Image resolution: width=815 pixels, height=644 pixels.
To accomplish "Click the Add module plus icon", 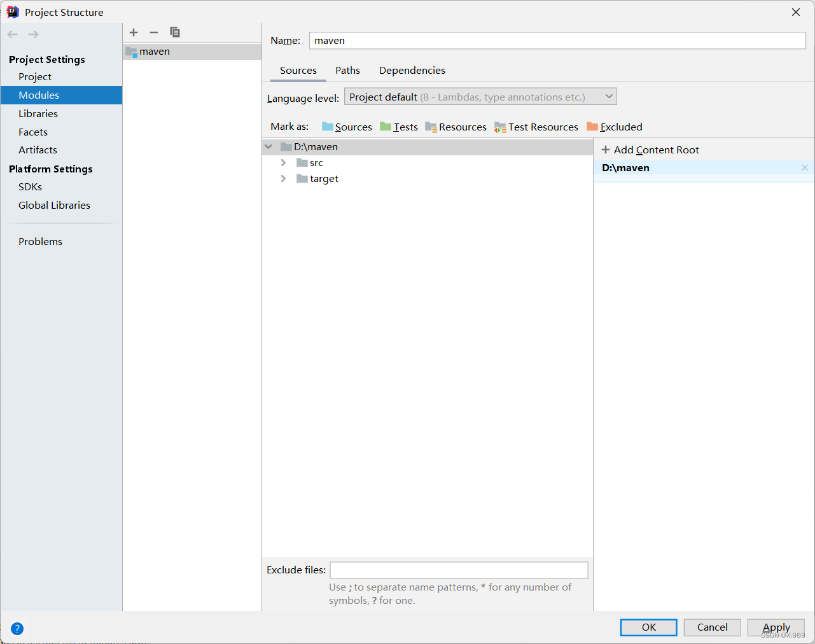I will pos(134,32).
